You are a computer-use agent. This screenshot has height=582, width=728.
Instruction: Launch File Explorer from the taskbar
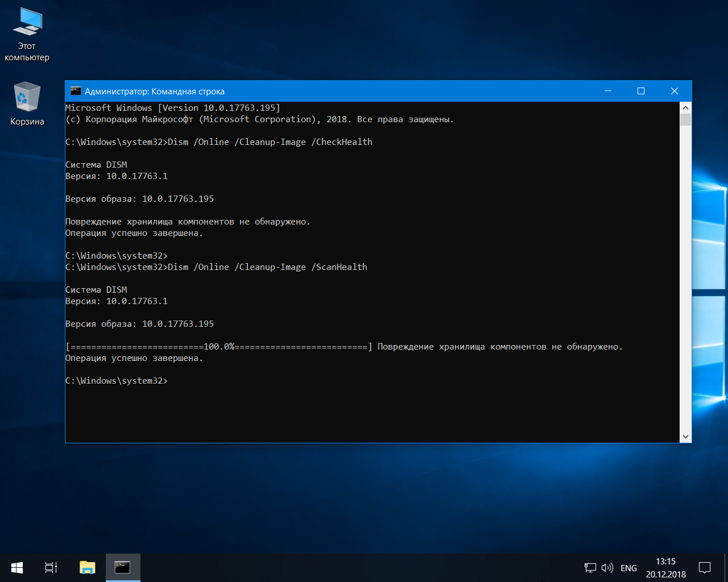87,567
